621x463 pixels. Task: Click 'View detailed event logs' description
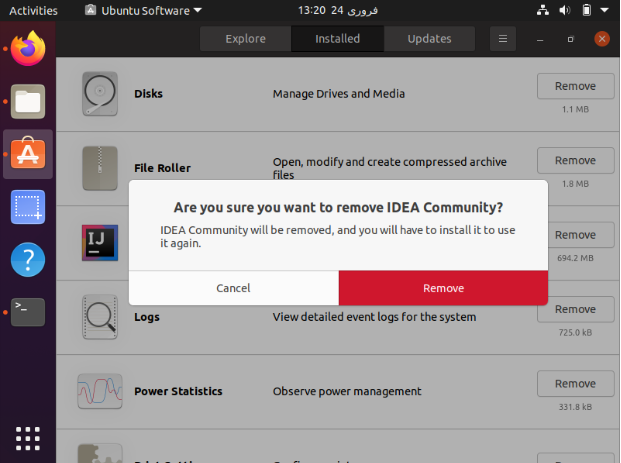coord(374,317)
